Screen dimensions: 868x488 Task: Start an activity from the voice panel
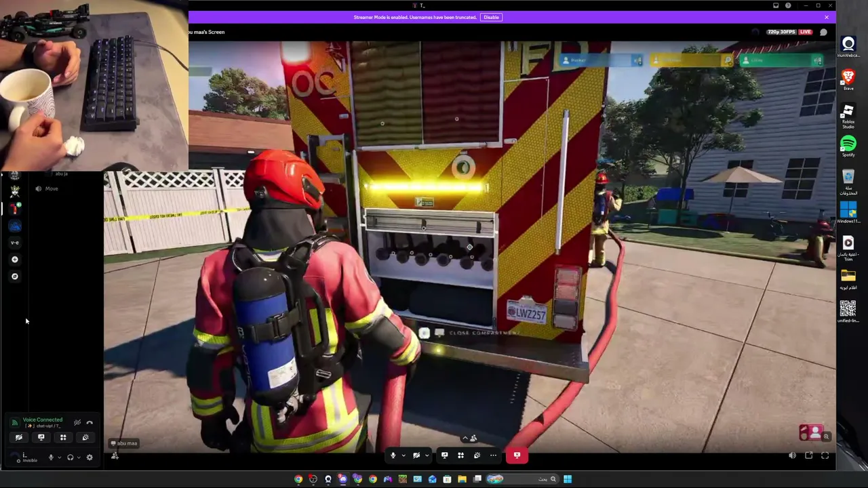pyautogui.click(x=63, y=437)
